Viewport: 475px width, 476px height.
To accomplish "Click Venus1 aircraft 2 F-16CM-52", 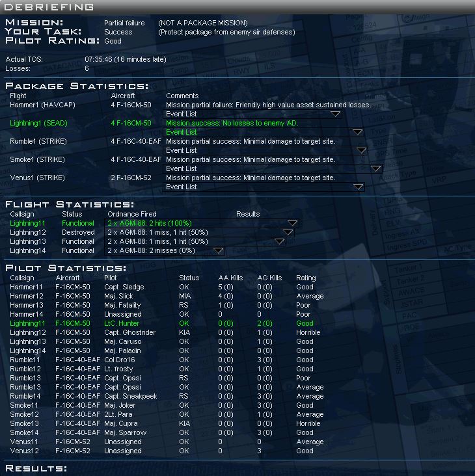I will pos(131,178).
